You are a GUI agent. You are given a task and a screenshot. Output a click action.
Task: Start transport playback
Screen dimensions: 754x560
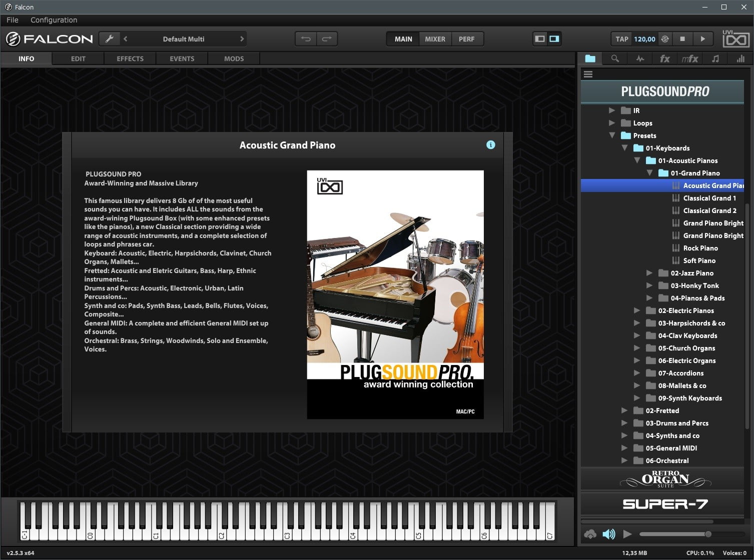pyautogui.click(x=702, y=39)
